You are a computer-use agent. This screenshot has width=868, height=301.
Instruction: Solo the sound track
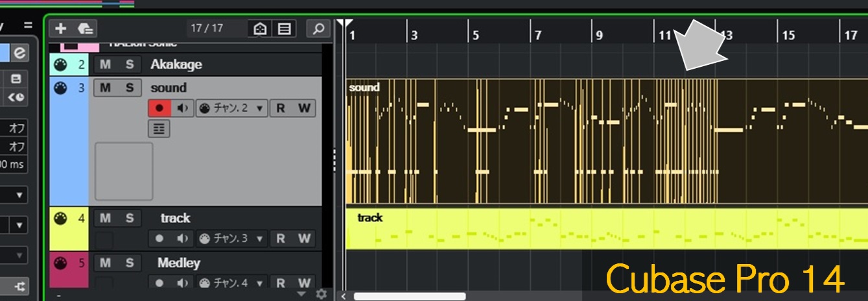(x=129, y=88)
